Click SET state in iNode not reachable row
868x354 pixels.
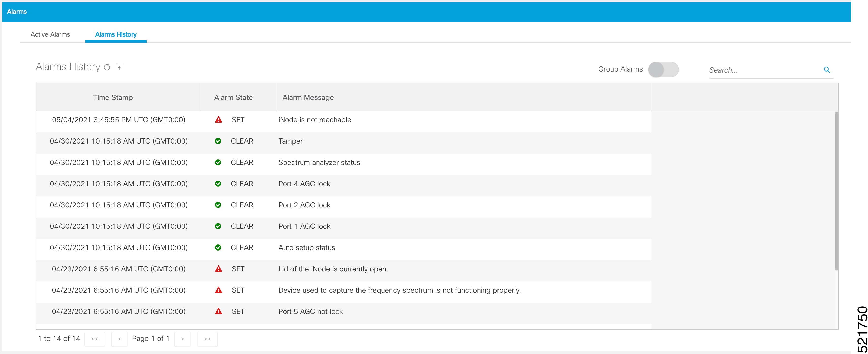(x=238, y=120)
